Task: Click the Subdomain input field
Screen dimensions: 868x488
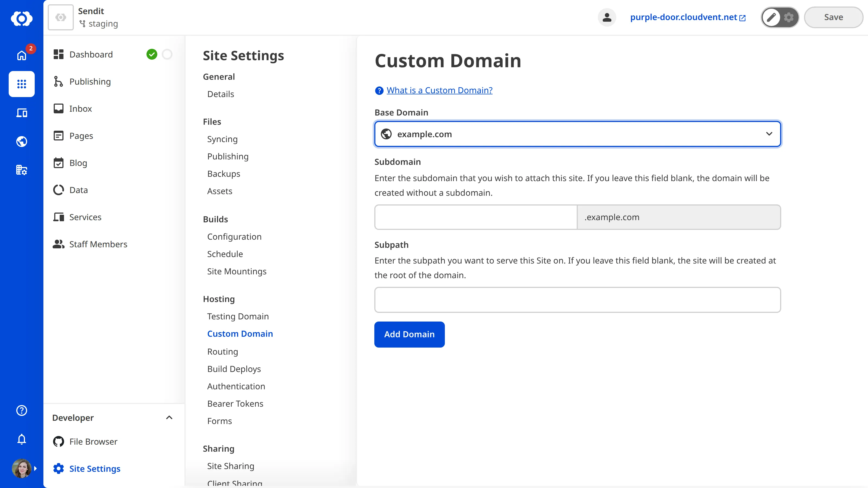Action: [x=476, y=217]
